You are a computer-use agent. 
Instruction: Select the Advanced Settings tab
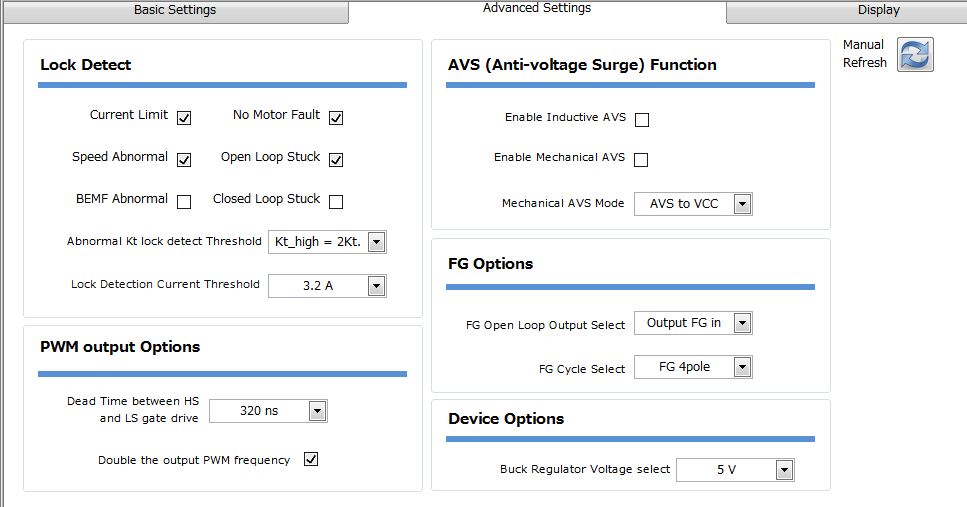pos(537,9)
